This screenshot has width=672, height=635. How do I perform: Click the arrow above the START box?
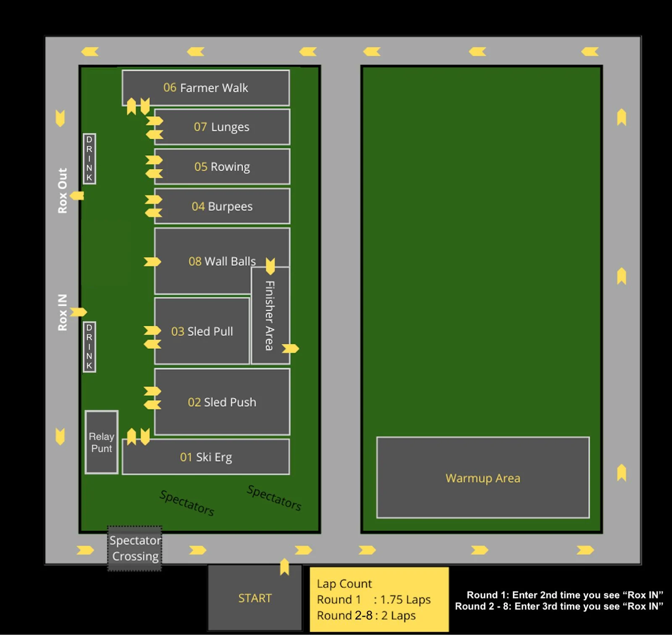(285, 567)
